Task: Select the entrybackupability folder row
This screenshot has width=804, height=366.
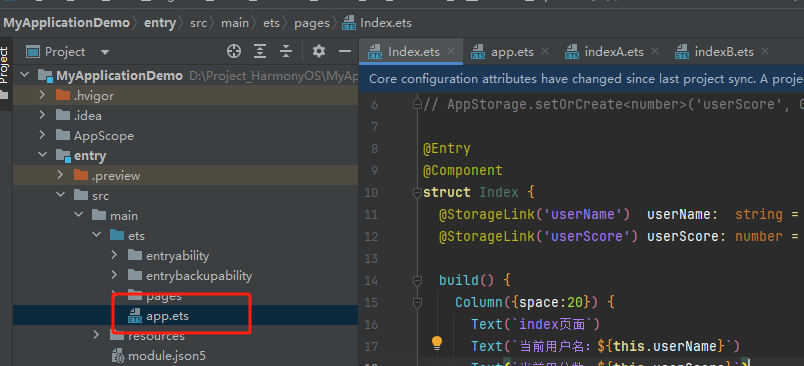Action: pos(185,275)
